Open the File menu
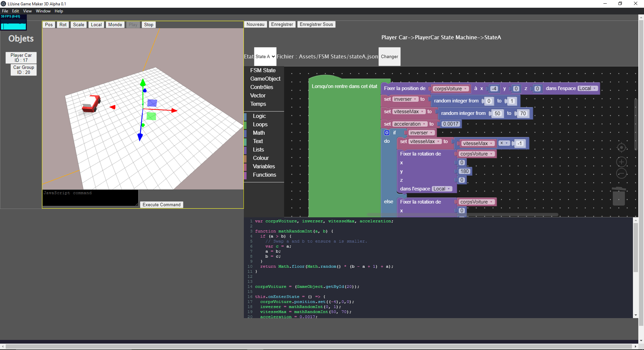Screen dimensions: 644x350 (x=5, y=11)
